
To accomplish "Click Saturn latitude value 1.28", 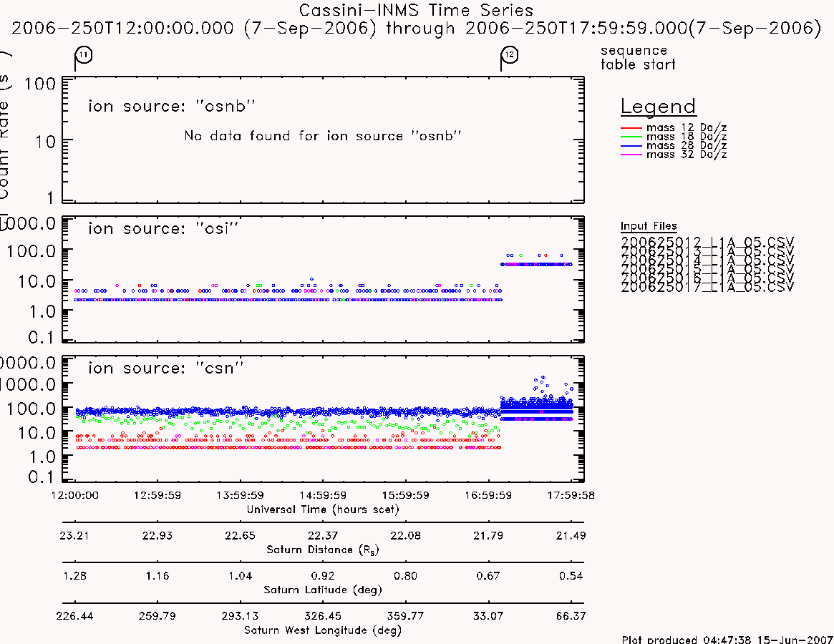I will coord(74,576).
